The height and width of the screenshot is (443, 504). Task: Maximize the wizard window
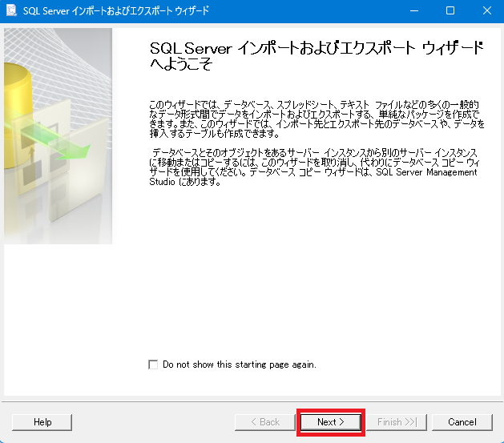450,10
